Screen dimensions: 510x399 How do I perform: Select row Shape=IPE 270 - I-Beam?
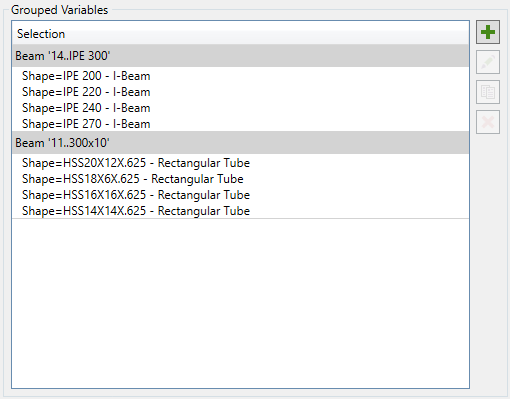pos(240,124)
